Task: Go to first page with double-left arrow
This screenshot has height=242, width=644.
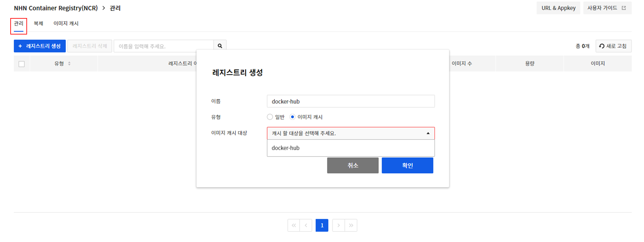Action: point(294,226)
